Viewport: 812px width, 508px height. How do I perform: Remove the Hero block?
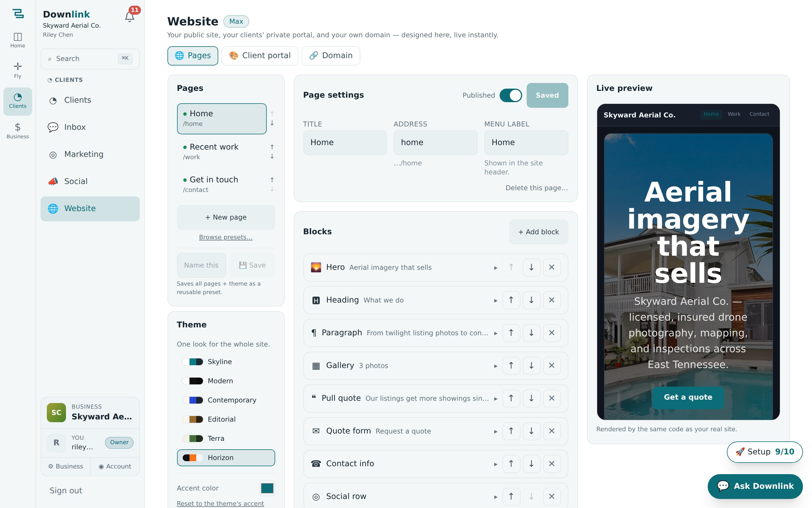click(551, 268)
